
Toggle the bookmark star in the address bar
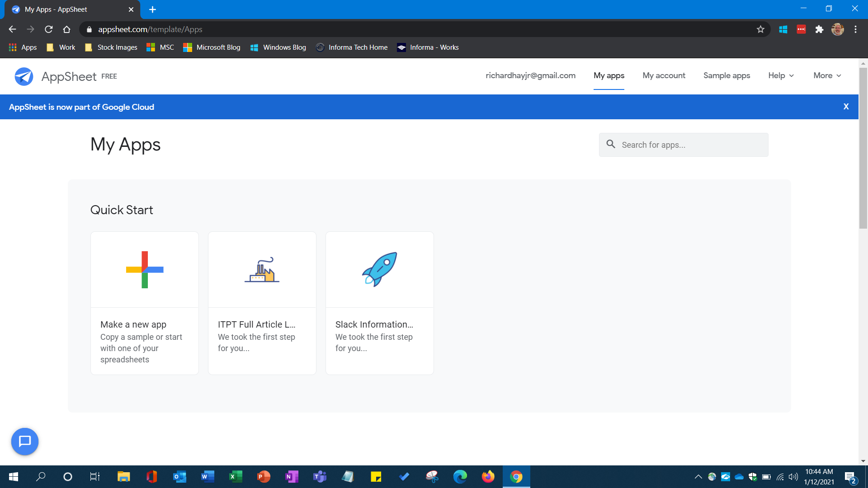(x=761, y=29)
